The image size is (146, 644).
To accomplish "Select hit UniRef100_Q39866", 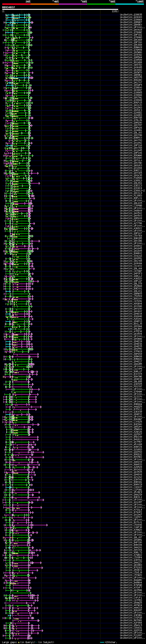I will point(131,95).
